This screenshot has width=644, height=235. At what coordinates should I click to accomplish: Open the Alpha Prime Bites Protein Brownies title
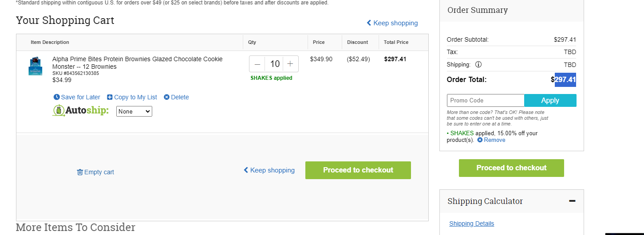pos(138,63)
